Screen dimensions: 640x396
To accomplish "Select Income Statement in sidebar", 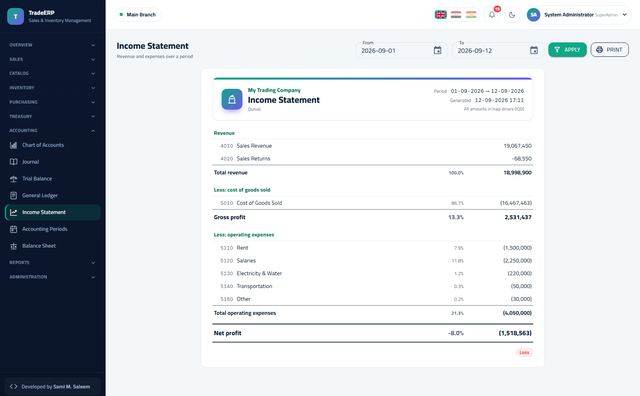I will [x=52, y=212].
